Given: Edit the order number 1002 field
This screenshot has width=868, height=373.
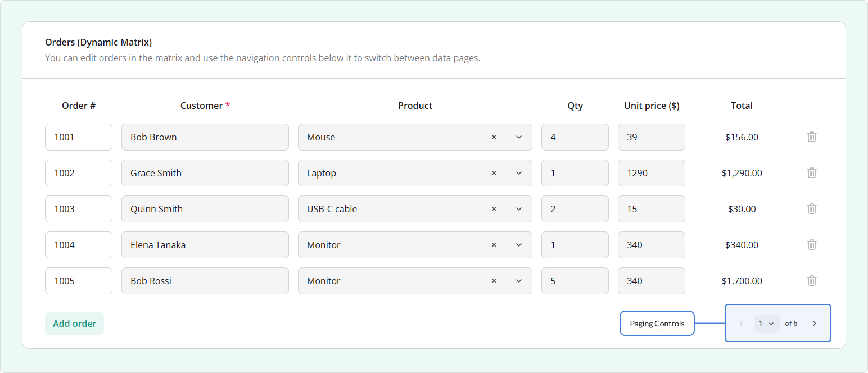Looking at the screenshot, I should [79, 173].
